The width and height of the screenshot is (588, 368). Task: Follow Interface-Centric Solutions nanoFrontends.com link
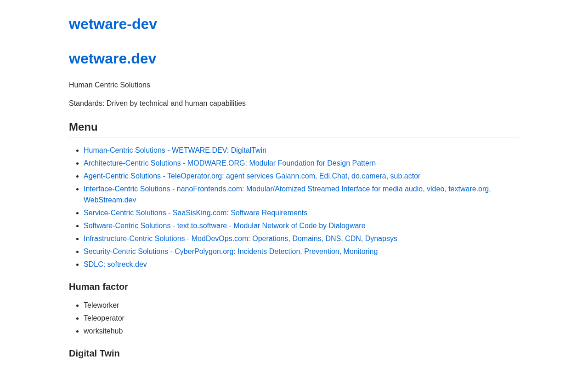pyautogui.click(x=287, y=189)
